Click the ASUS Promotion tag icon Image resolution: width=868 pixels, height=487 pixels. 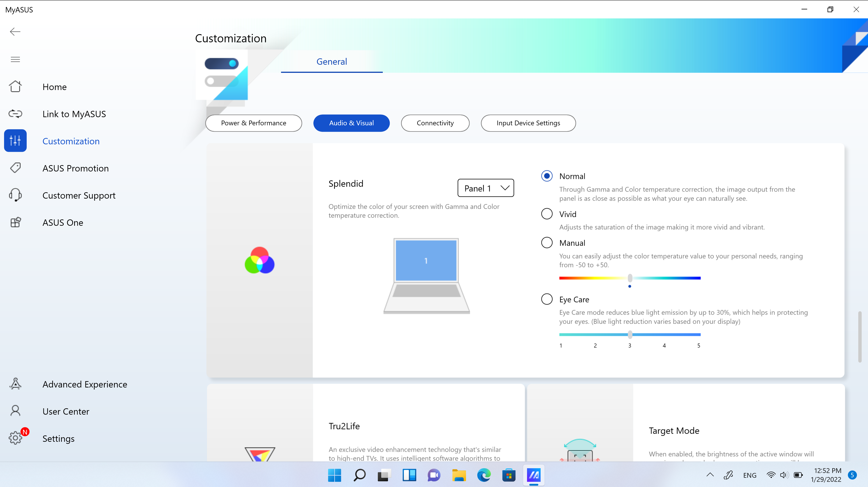click(x=15, y=168)
